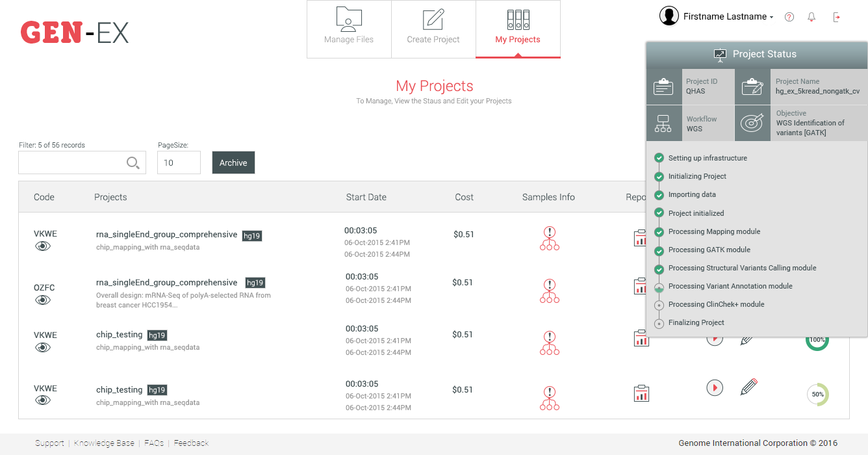Image resolution: width=868 pixels, height=455 pixels.
Task: Click the Archive button
Action: click(x=233, y=162)
